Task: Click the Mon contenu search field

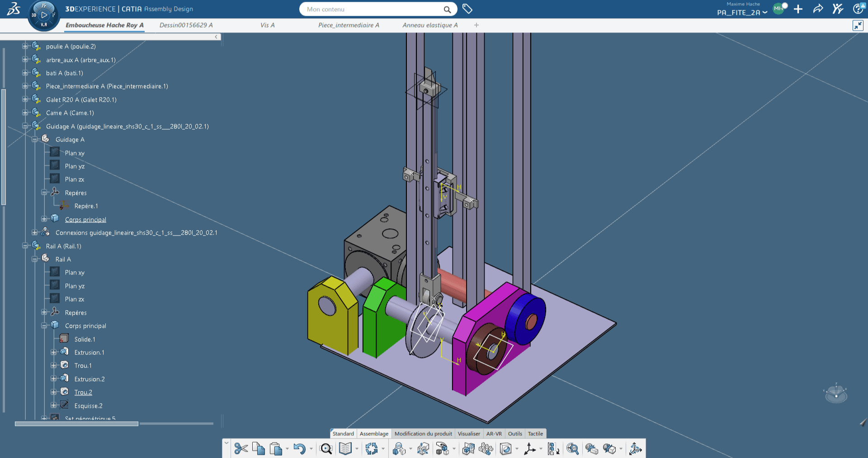Action: (373, 9)
